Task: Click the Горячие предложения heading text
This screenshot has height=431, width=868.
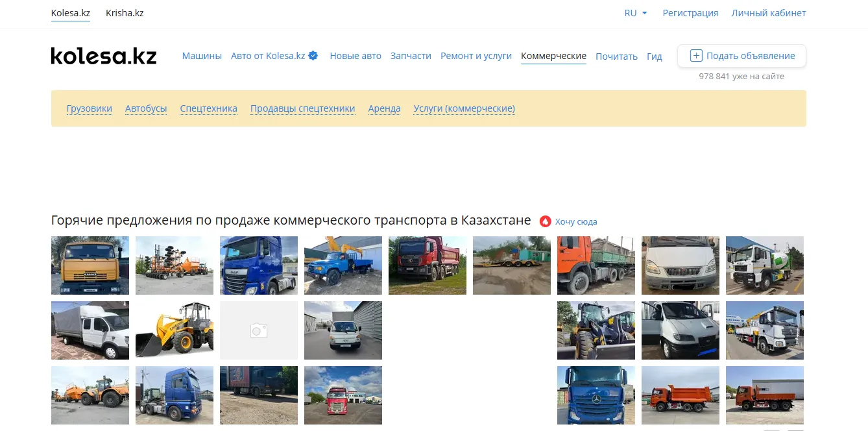Action: click(291, 221)
